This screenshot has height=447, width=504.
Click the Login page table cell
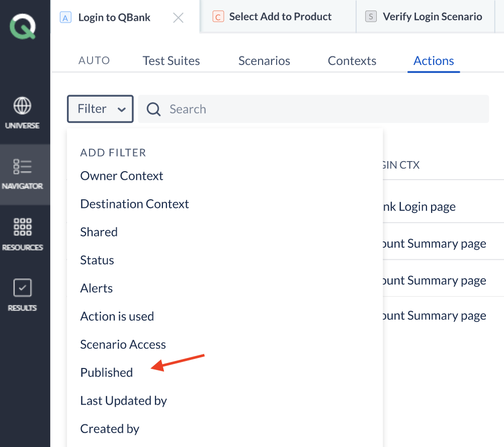coord(419,207)
